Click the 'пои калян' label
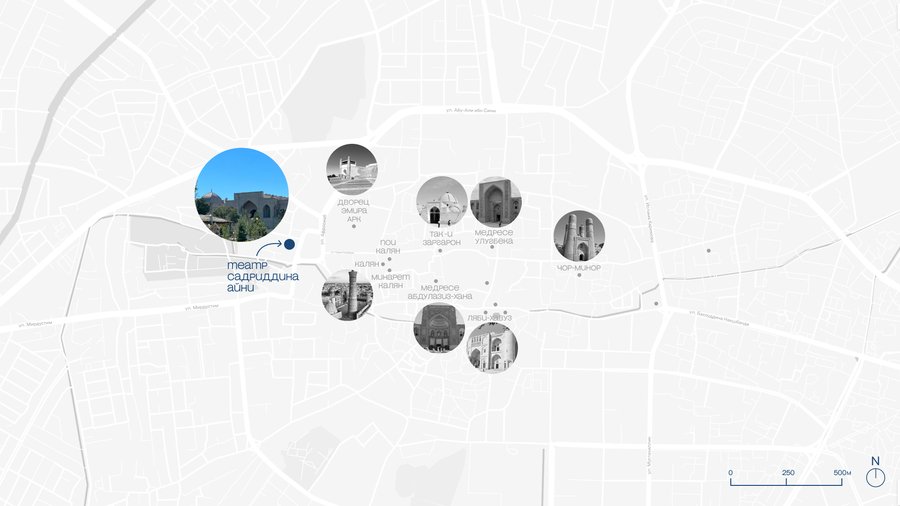Image resolution: width=900 pixels, height=506 pixels. tap(388, 247)
